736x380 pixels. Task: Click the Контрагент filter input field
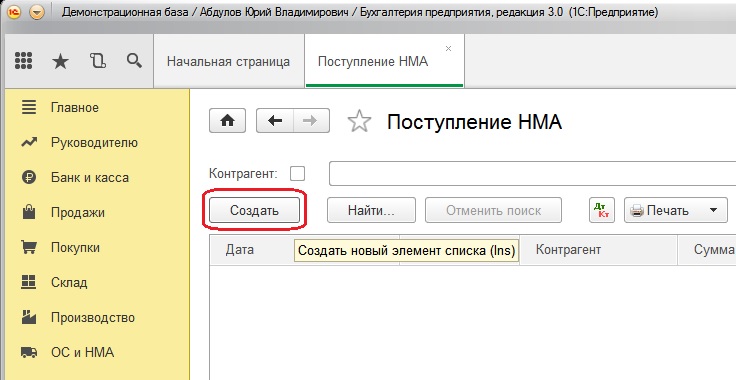tap(532, 174)
